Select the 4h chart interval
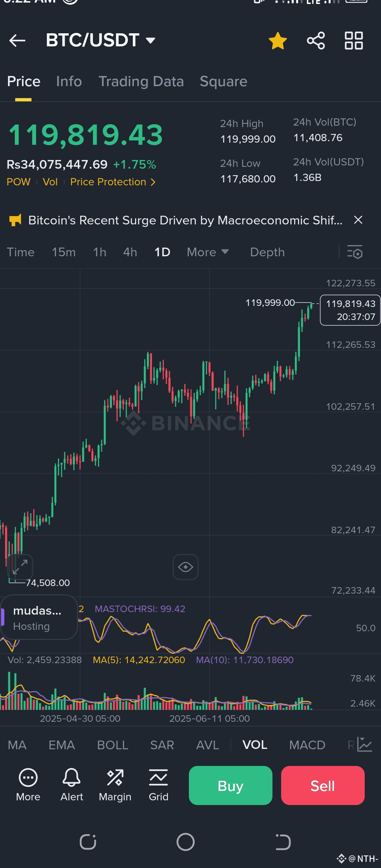Image resolution: width=381 pixels, height=868 pixels. [130, 252]
